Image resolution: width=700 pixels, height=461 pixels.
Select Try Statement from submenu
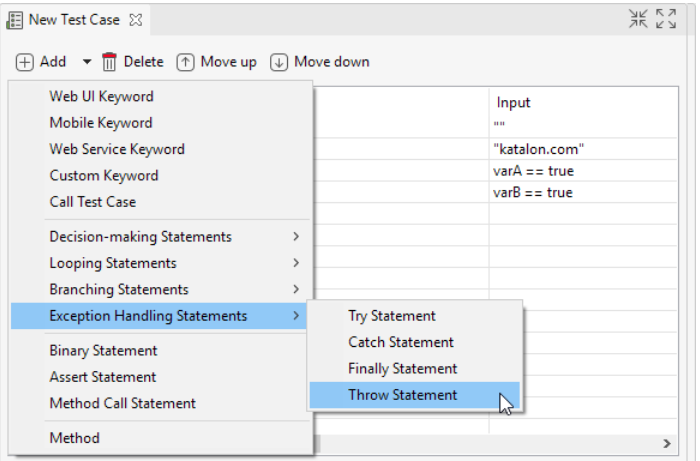click(392, 316)
